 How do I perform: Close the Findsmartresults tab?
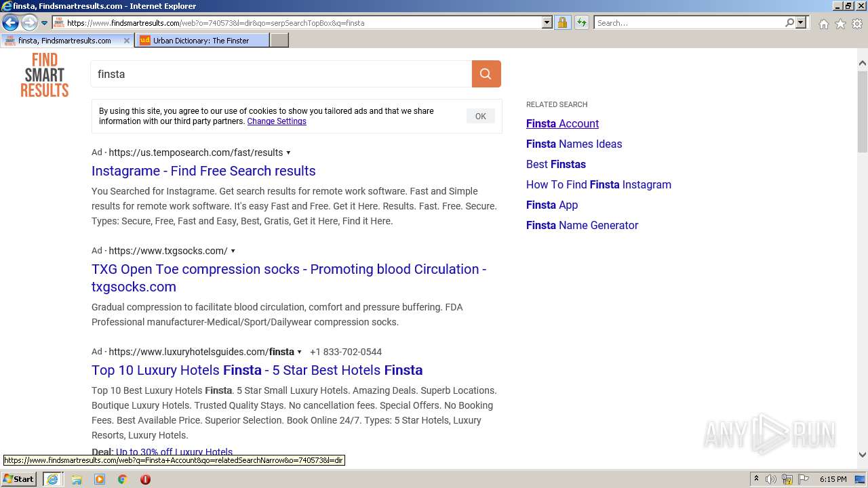pyautogui.click(x=126, y=41)
